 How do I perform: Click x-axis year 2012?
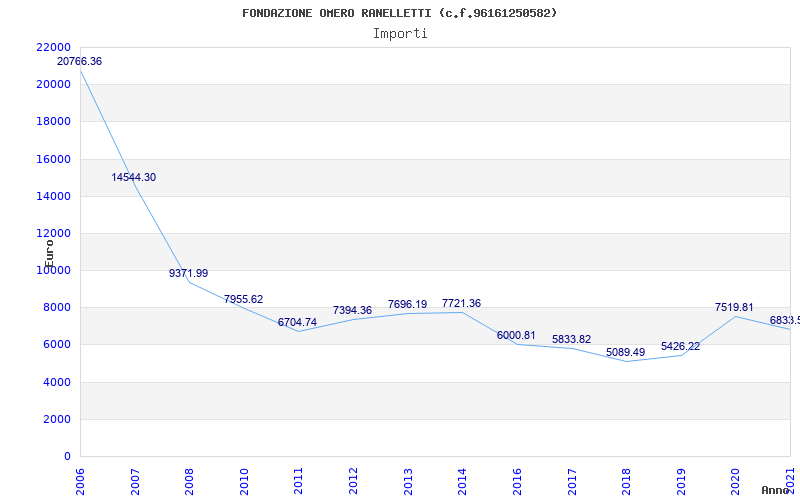tap(353, 482)
